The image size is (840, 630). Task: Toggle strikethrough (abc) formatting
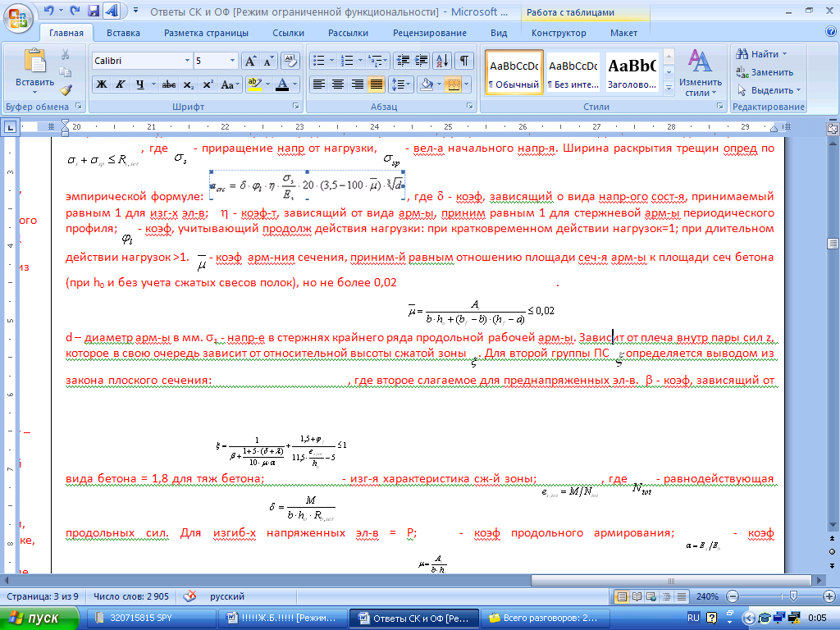click(169, 84)
